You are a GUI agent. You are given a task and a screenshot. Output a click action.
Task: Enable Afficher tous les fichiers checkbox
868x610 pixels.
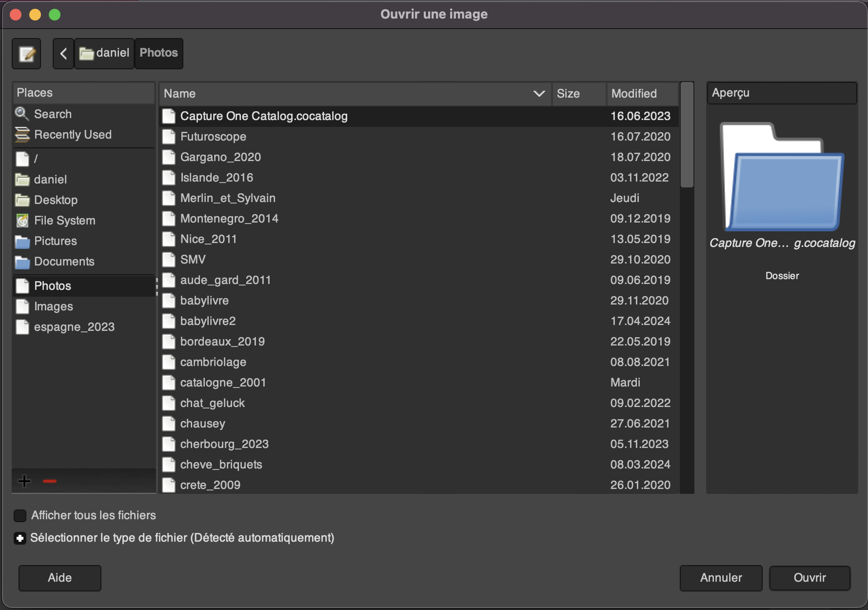tap(20, 515)
